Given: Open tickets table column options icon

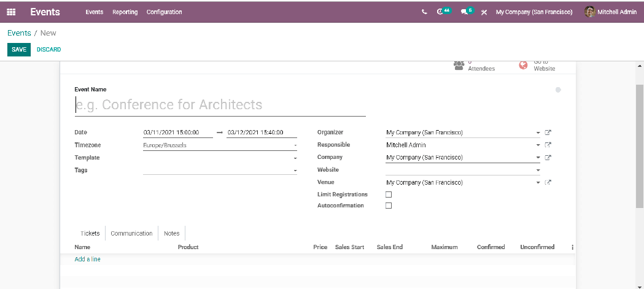Looking at the screenshot, I should 572,247.
